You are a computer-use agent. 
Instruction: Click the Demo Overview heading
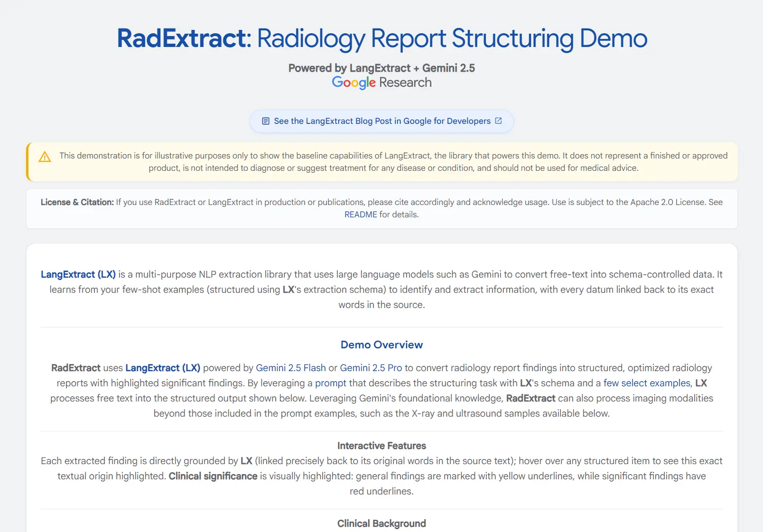pos(381,345)
